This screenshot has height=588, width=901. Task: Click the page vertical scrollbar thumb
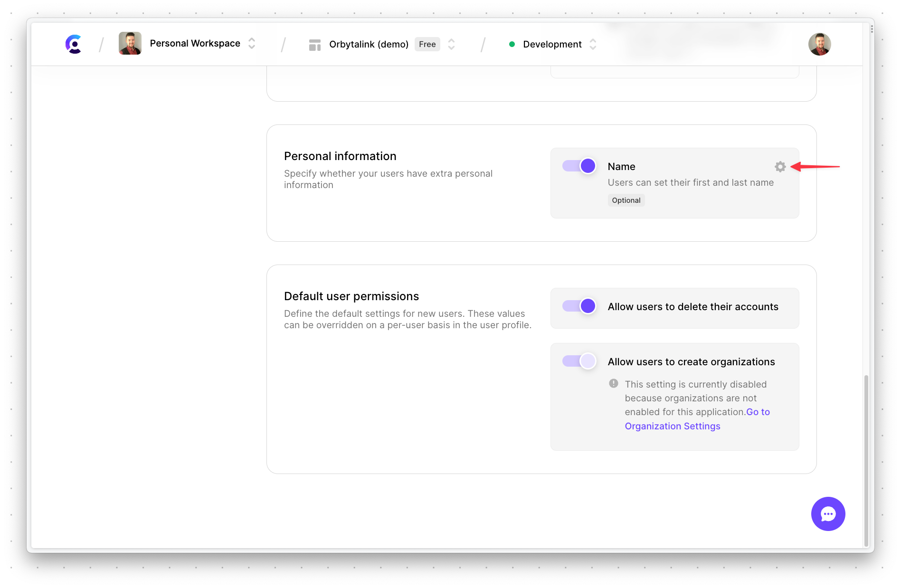click(x=866, y=460)
